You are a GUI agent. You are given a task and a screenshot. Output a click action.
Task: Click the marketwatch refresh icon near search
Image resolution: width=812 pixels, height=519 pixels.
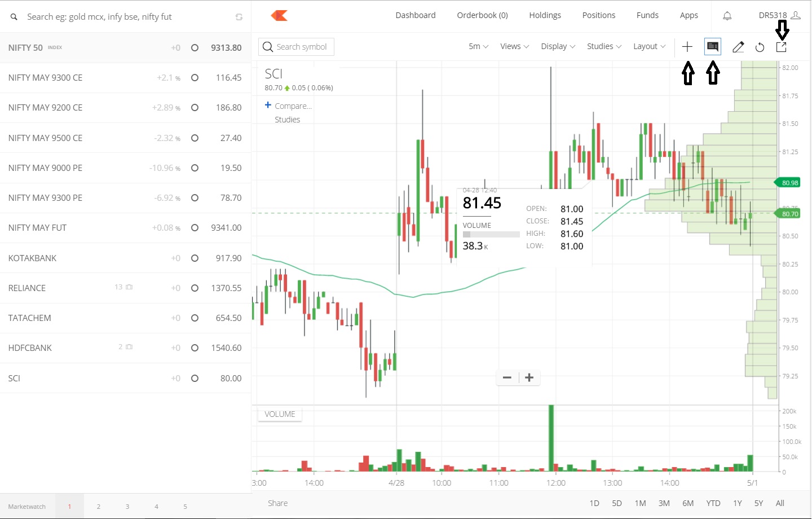(239, 17)
